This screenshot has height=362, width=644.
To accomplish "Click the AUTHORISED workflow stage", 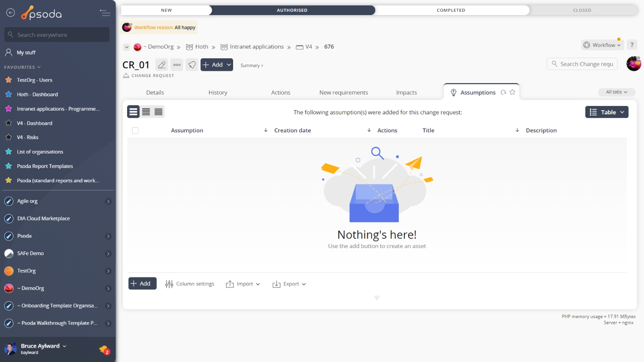I will [x=292, y=10].
